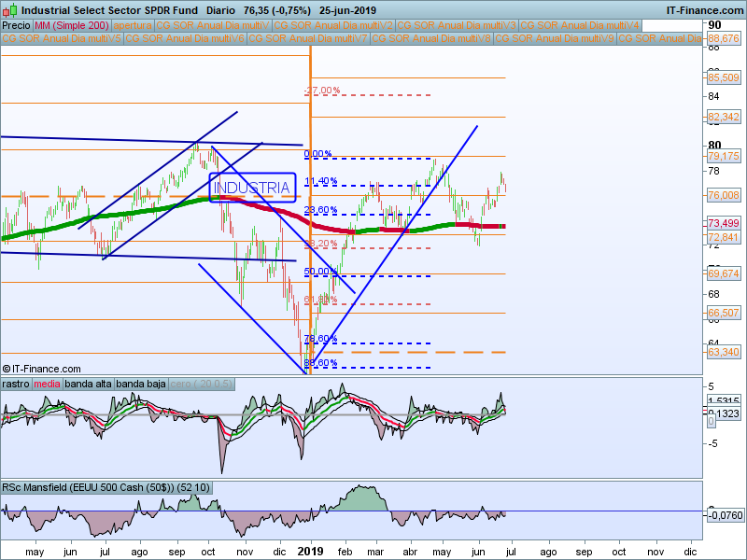Viewport: 747px width, 560px height.
Task: Select the 61,80% Fibonacci level label
Action: click(x=320, y=299)
